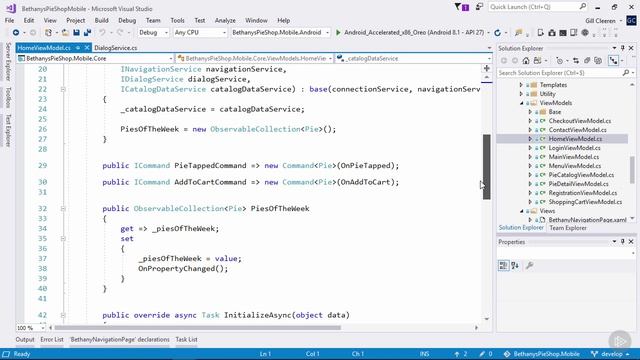Click the develop branch in status bar

coord(611,354)
